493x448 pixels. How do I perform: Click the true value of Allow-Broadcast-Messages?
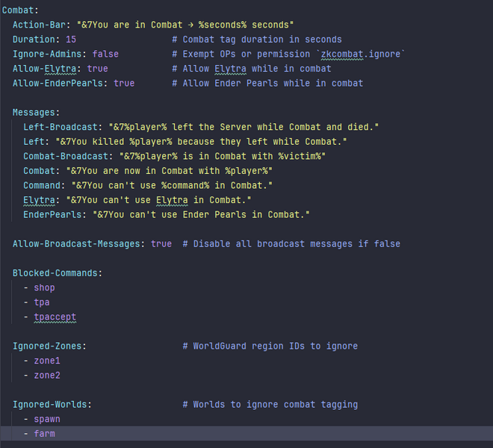(x=161, y=244)
